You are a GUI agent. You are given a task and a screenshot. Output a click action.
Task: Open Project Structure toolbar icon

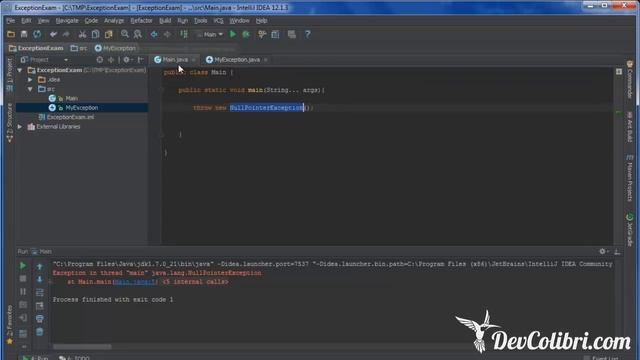(276, 34)
